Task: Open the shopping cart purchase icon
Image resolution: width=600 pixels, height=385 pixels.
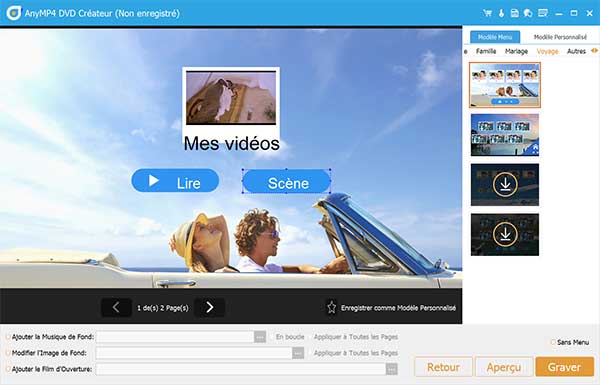Action: click(x=488, y=13)
